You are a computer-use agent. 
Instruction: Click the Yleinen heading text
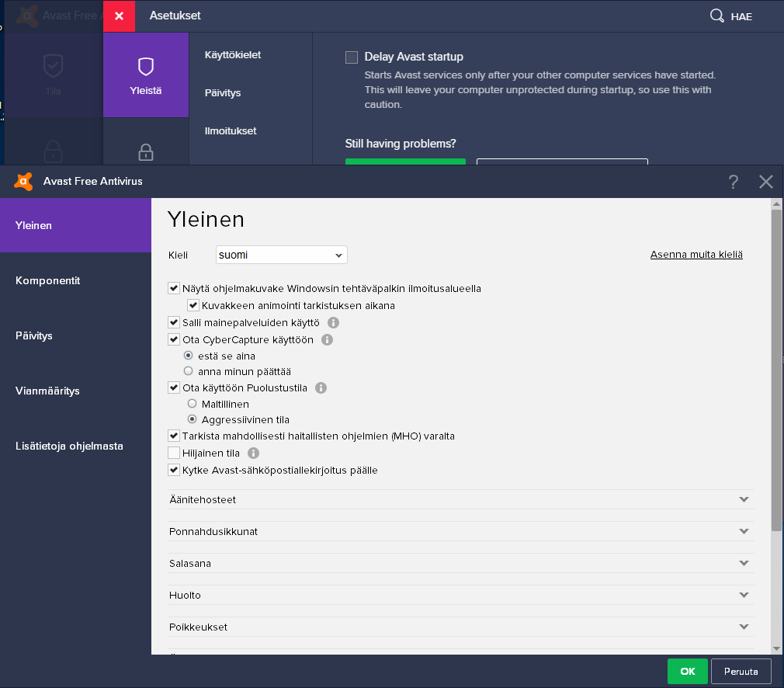(206, 220)
